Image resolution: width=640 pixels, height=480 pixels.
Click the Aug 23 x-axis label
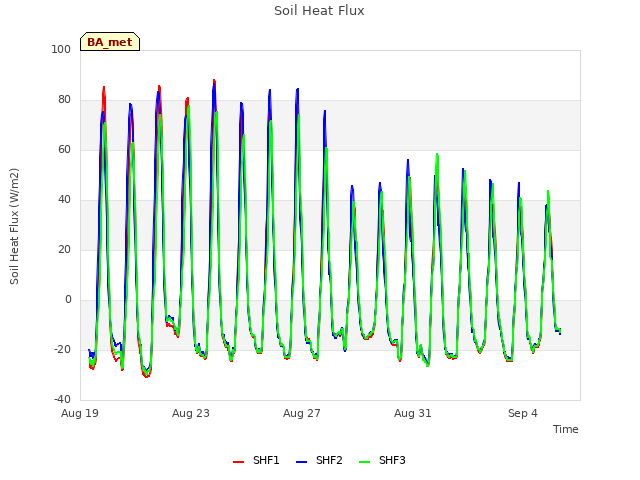pyautogui.click(x=191, y=413)
